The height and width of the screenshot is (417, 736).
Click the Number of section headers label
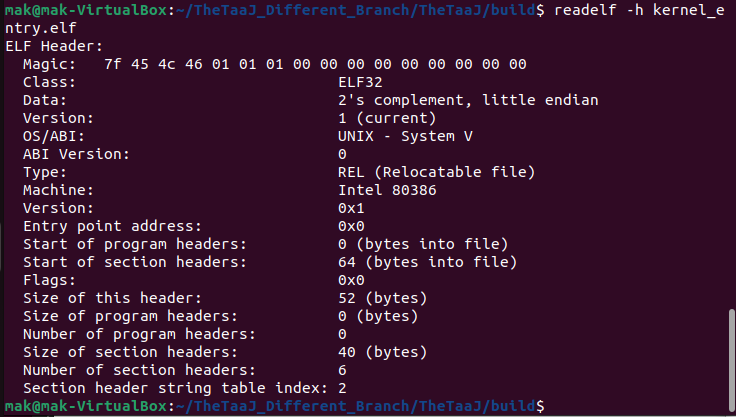tap(139, 370)
